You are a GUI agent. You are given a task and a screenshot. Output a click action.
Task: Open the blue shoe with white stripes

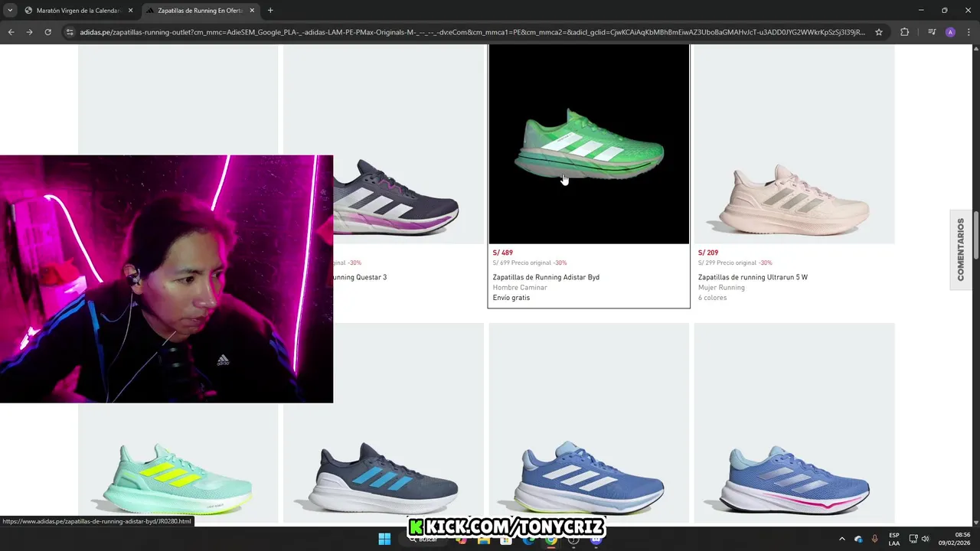[589, 423]
